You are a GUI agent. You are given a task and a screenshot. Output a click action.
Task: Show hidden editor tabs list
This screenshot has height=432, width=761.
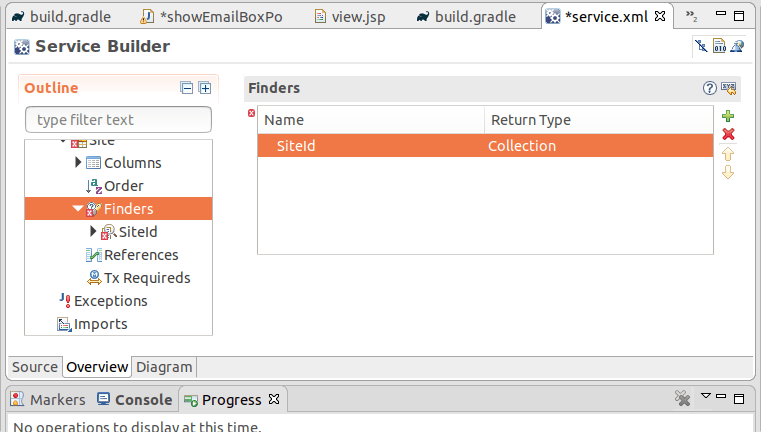(691, 17)
